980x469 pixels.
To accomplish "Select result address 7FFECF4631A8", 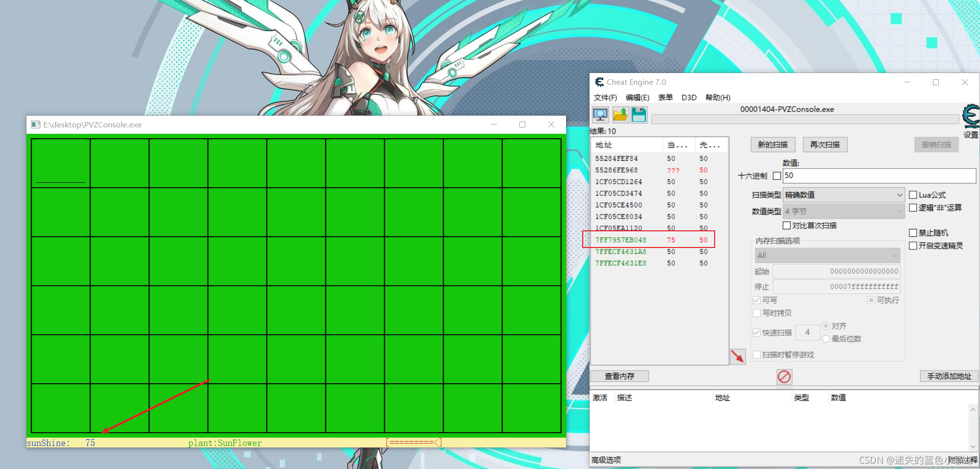I will coord(620,251).
